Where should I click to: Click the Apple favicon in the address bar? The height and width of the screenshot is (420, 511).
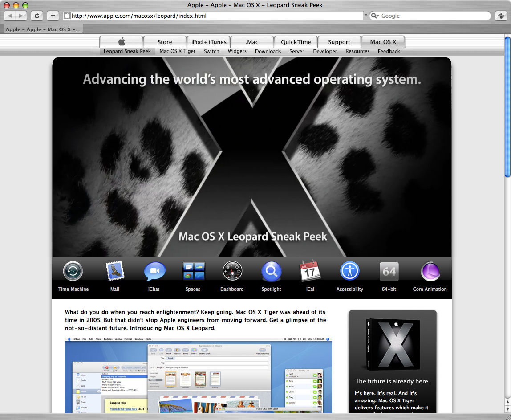[x=67, y=16]
